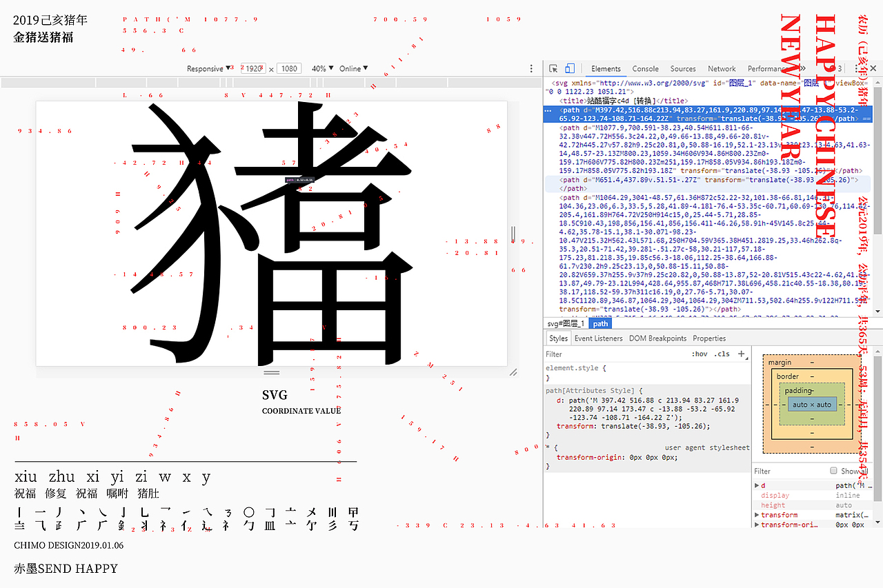This screenshot has width=883, height=588.
Task: Close the DevTools panel
Action: 873,69
